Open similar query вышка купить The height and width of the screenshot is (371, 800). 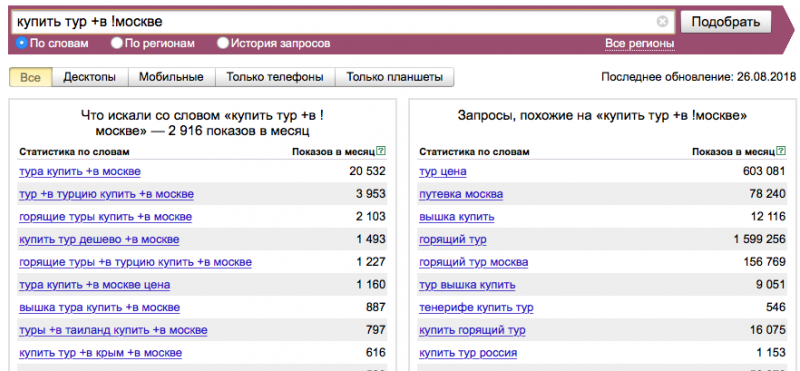coord(457,217)
